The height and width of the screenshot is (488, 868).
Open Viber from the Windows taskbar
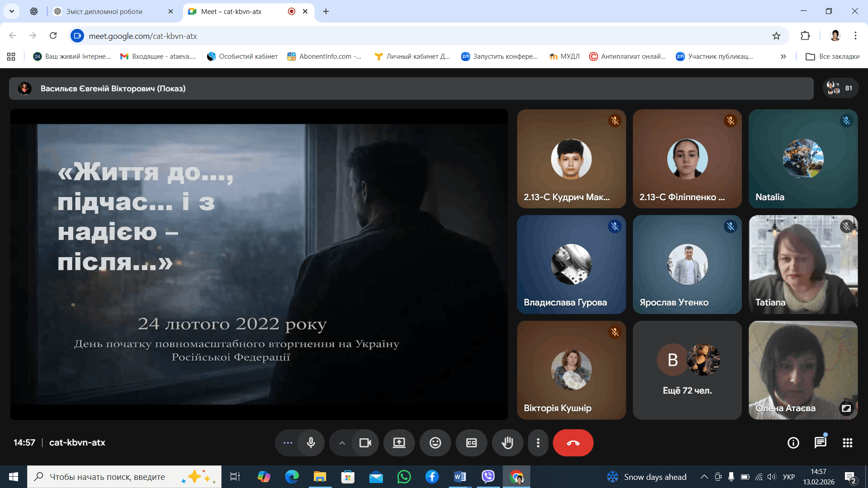coord(488,477)
